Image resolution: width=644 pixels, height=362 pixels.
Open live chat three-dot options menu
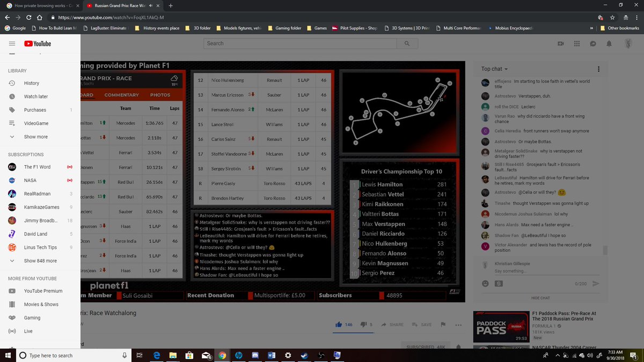click(x=599, y=69)
